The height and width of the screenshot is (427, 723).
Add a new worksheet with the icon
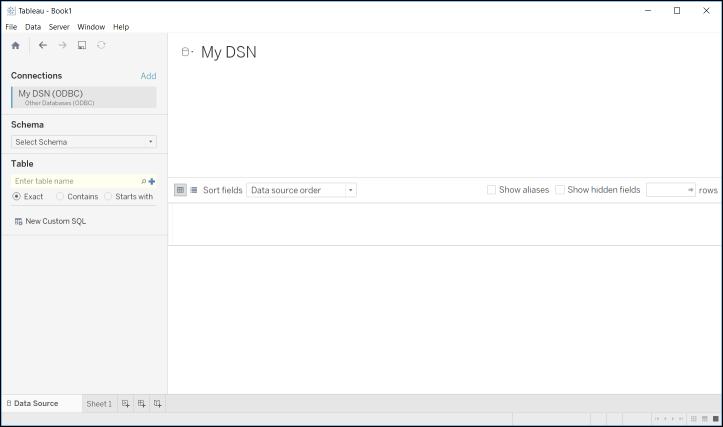click(x=125, y=403)
